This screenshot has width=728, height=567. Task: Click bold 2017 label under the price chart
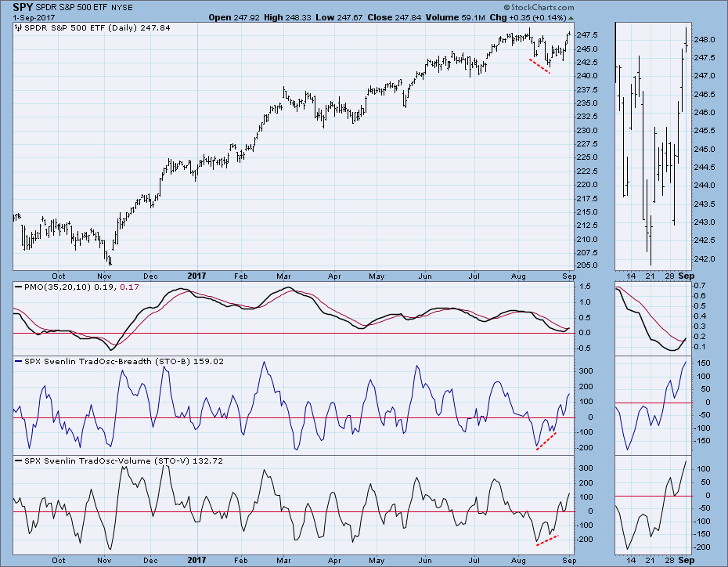click(x=196, y=276)
